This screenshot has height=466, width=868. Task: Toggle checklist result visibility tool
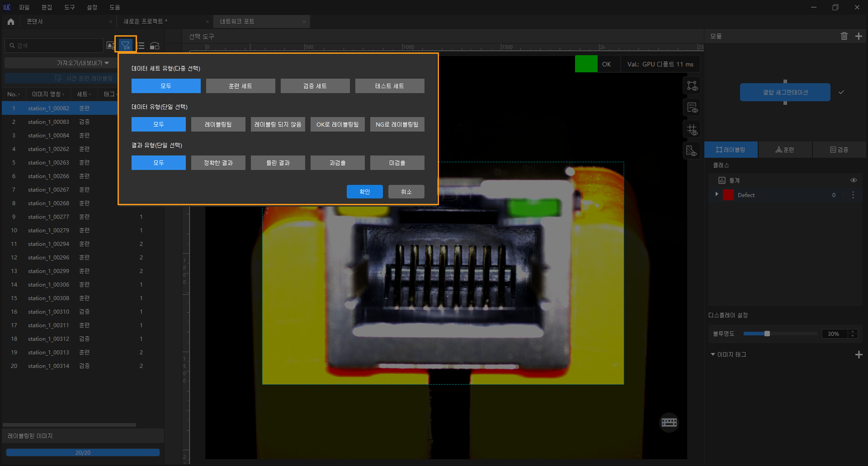coord(692,108)
